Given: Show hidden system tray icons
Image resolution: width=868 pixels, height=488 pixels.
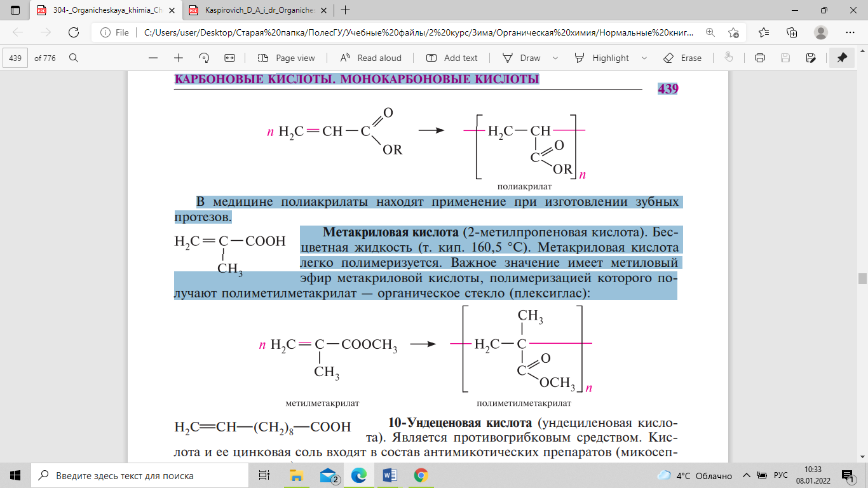Looking at the screenshot, I should (747, 475).
